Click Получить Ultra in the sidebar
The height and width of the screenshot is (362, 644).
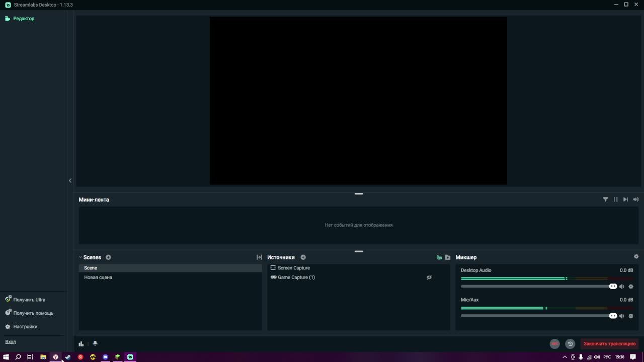tap(25, 300)
